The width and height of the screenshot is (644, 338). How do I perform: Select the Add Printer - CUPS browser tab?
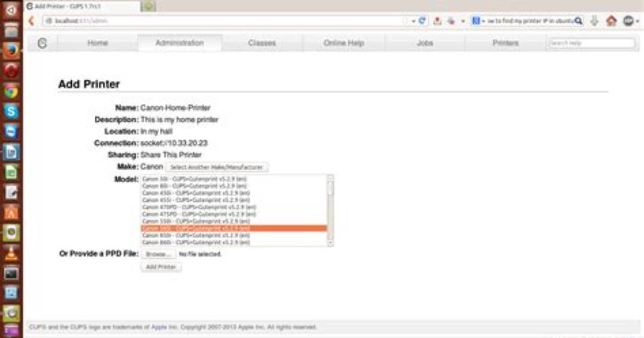click(82, 6)
